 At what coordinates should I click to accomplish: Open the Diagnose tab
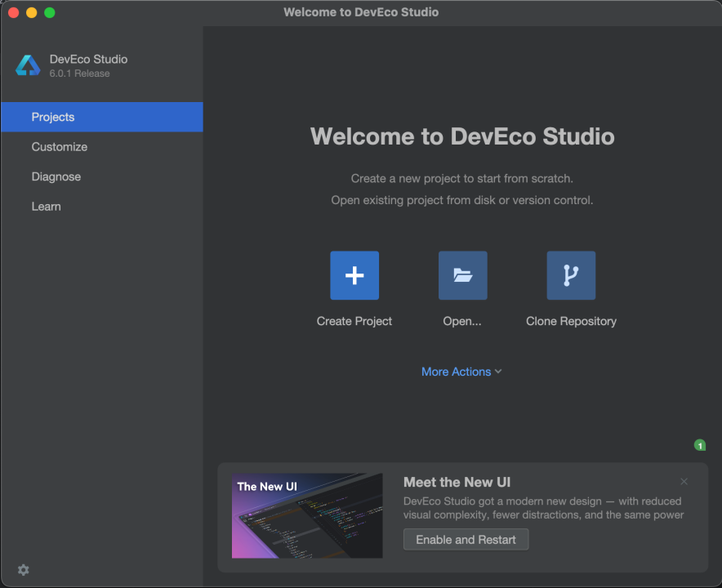coord(102,177)
